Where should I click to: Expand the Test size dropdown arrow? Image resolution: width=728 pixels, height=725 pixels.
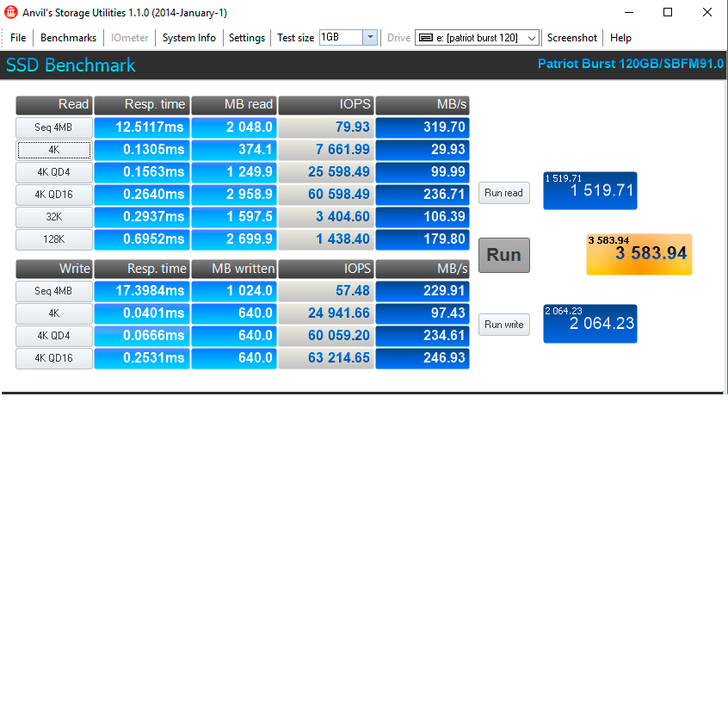point(370,37)
